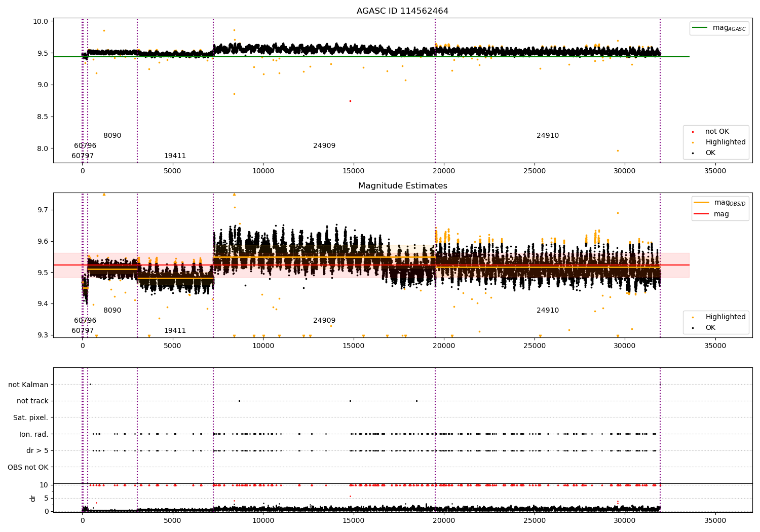Viewport: 760px width, 532px height.
Task: Click obsid label 19411 in top plot
Action: [x=175, y=156]
